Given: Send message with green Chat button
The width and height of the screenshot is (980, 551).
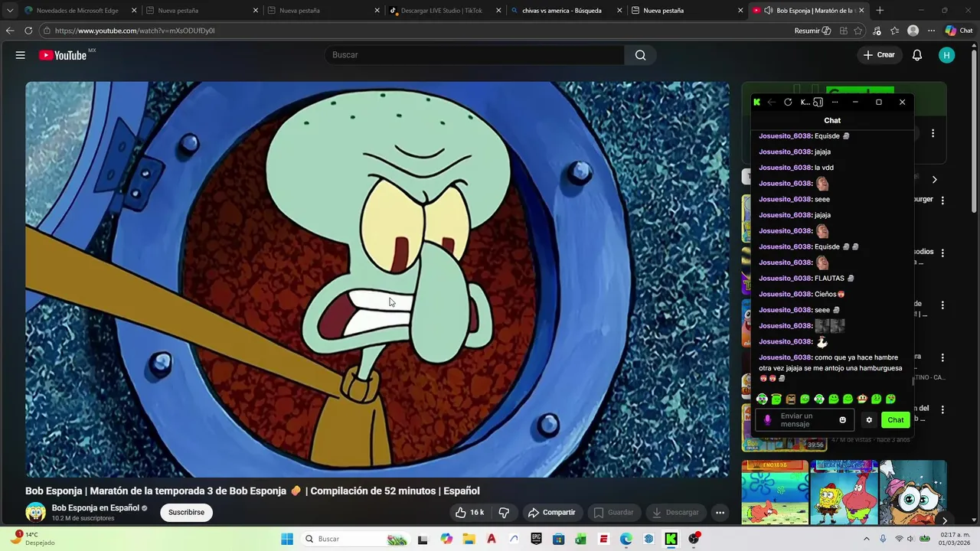Looking at the screenshot, I should click(896, 420).
